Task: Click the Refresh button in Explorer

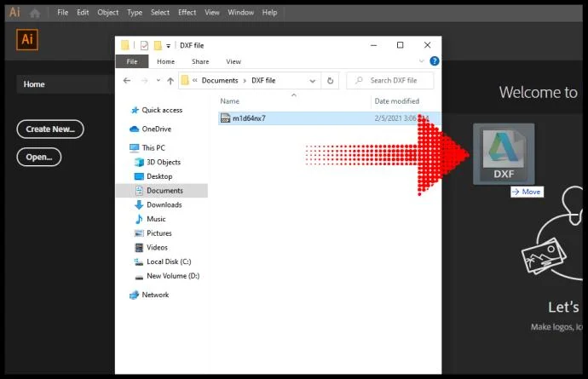Action: 330,81
